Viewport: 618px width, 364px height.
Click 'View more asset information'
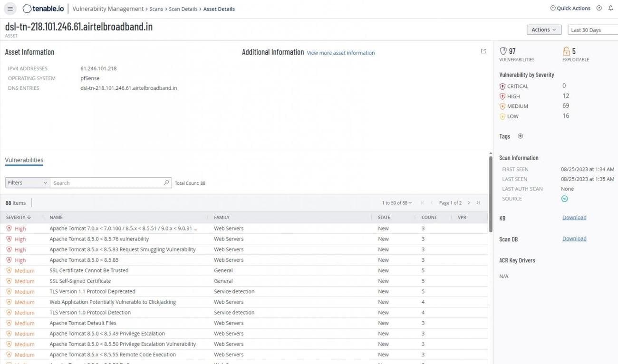tap(340, 53)
